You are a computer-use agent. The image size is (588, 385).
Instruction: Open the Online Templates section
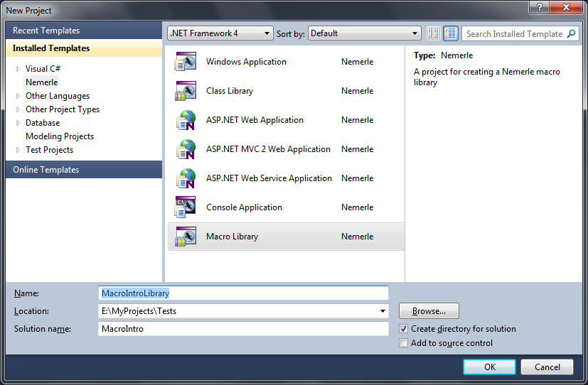[46, 170]
